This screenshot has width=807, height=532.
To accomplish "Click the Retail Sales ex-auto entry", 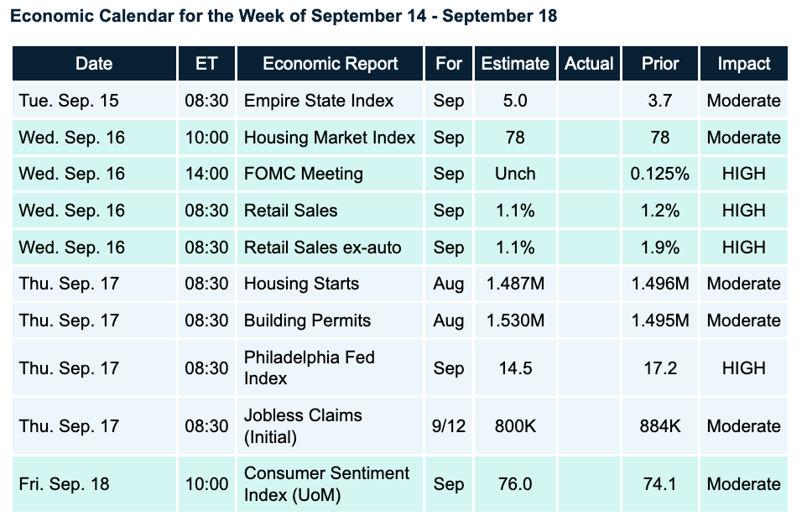I will tap(323, 247).
